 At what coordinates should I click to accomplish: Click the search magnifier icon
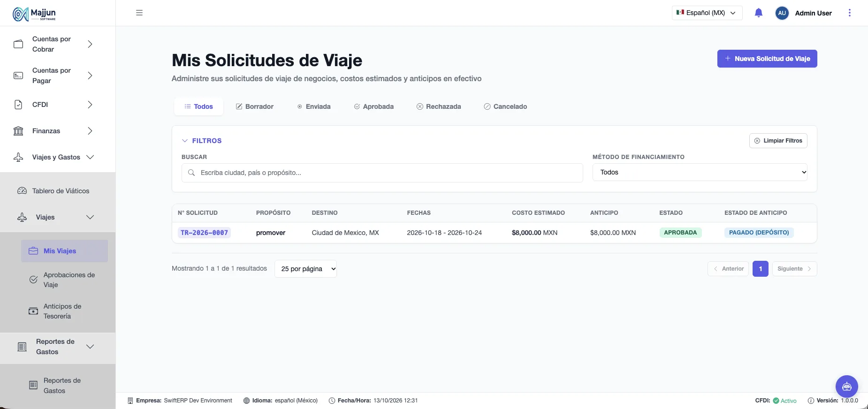(x=191, y=173)
